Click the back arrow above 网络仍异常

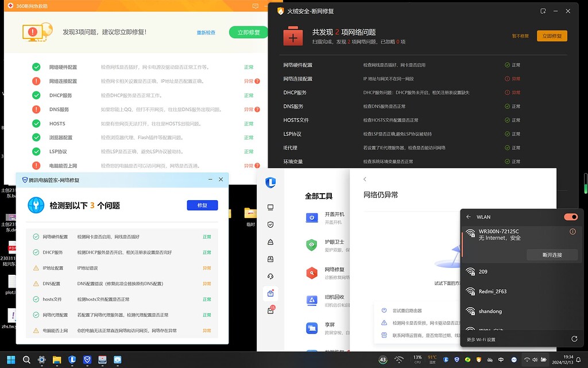[x=365, y=179]
